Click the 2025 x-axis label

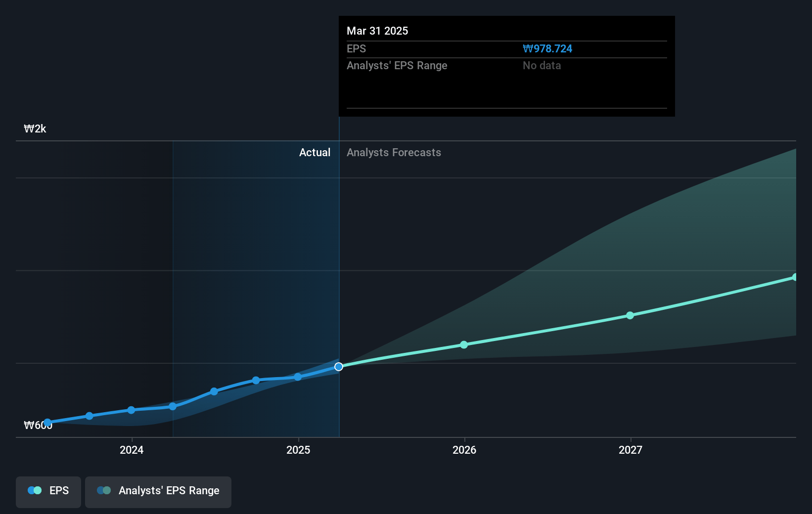(x=298, y=450)
